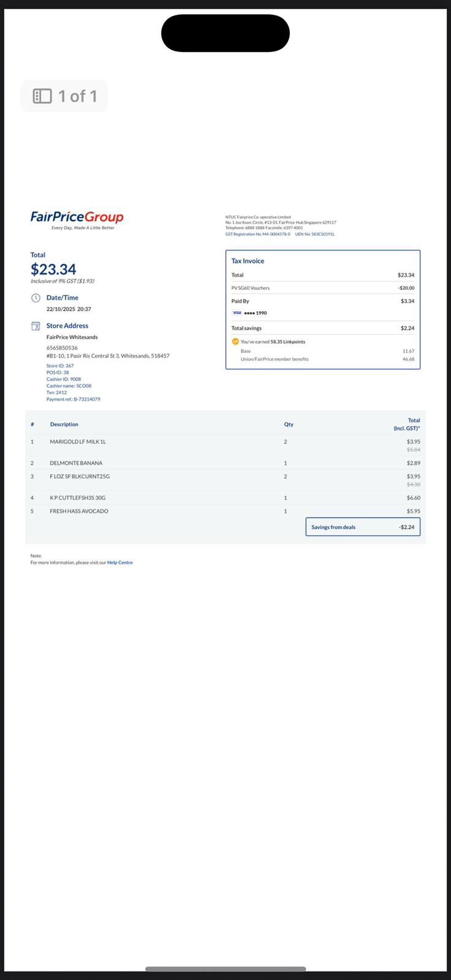Select the date '22/10/2025 20:37'
The height and width of the screenshot is (980, 451).
69,309
